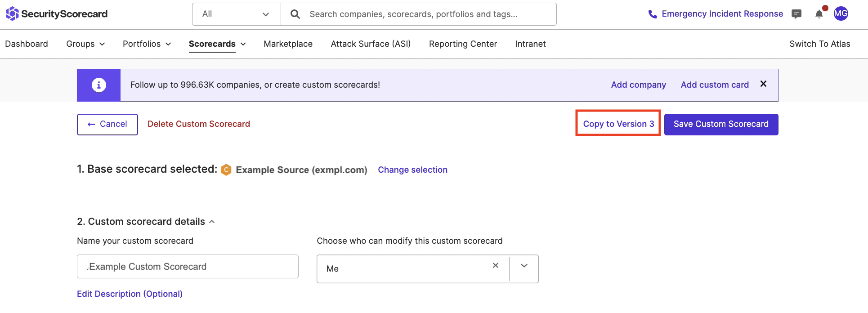This screenshot has height=313, width=868.
Task: Click Edit Description (Optional) link
Action: (130, 294)
